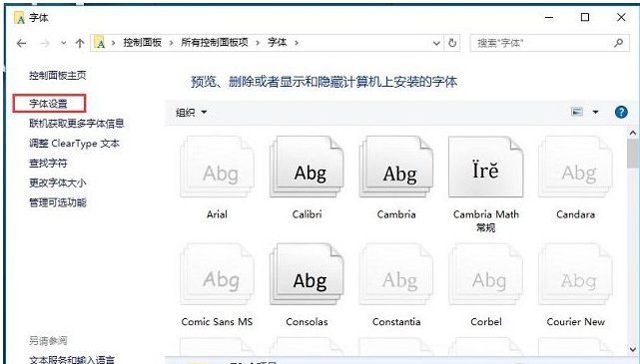Image resolution: width=640 pixels, height=364 pixels.
Task: Click the search fonts input field
Action: coord(548,43)
